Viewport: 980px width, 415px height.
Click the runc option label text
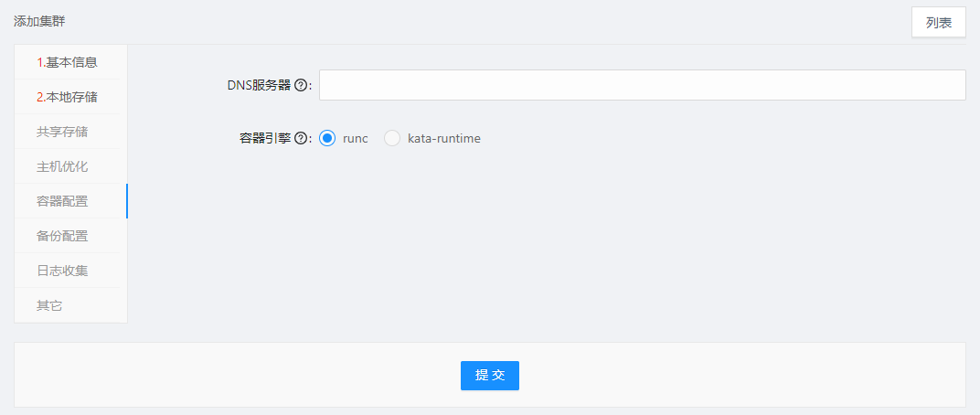click(356, 139)
